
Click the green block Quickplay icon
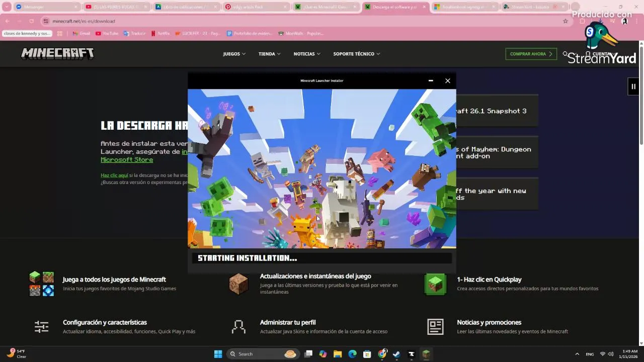[x=435, y=284]
